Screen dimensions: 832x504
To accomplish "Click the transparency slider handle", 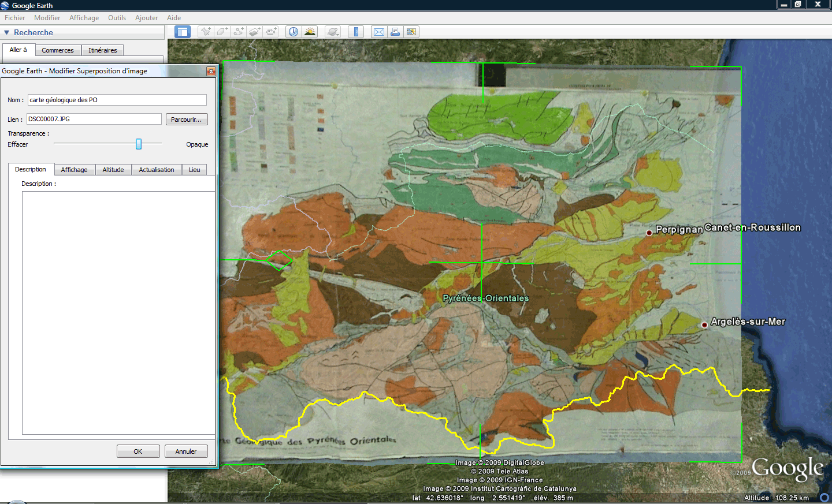I will [x=139, y=144].
